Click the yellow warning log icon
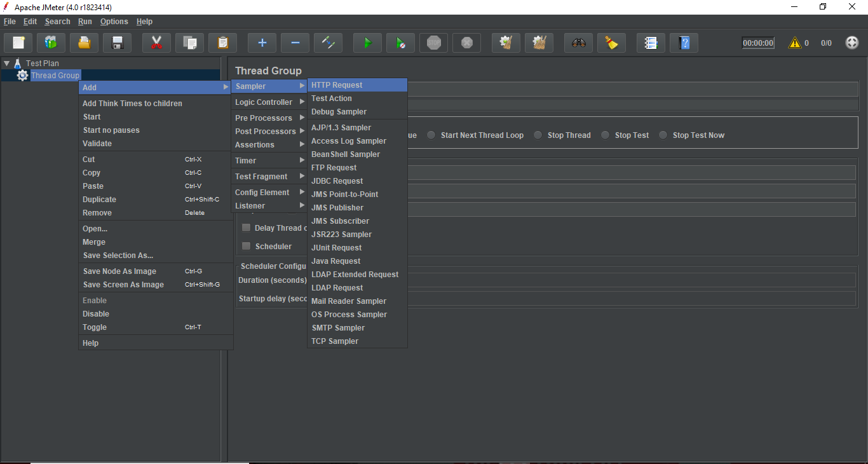Image resolution: width=868 pixels, height=464 pixels. [x=794, y=43]
